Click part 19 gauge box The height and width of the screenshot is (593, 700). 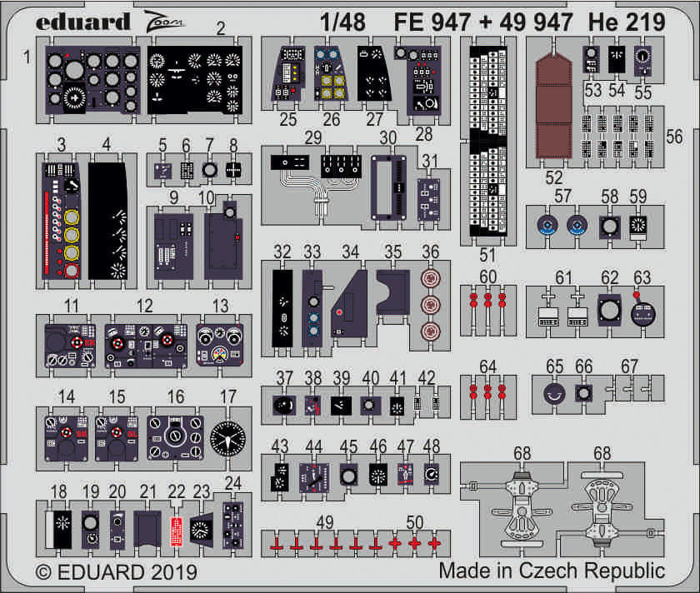pos(91,530)
